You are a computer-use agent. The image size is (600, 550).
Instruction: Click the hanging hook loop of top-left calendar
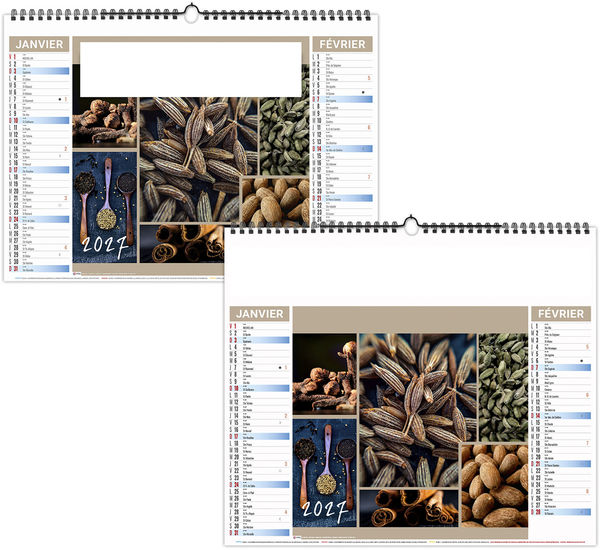coord(191,13)
